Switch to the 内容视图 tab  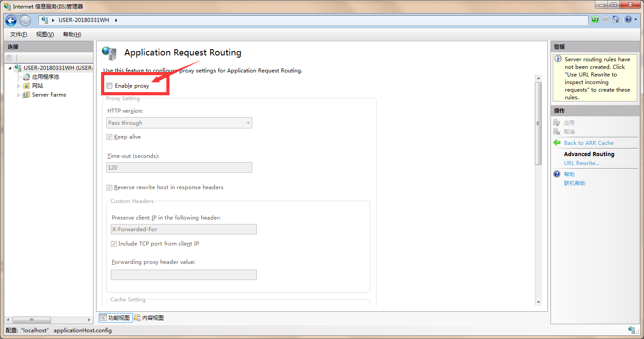[149, 318]
